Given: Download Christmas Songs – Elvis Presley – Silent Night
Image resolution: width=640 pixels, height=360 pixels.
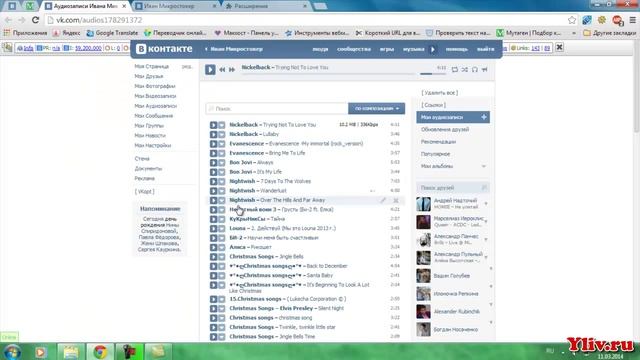Looking at the screenshot, I should point(222,309).
